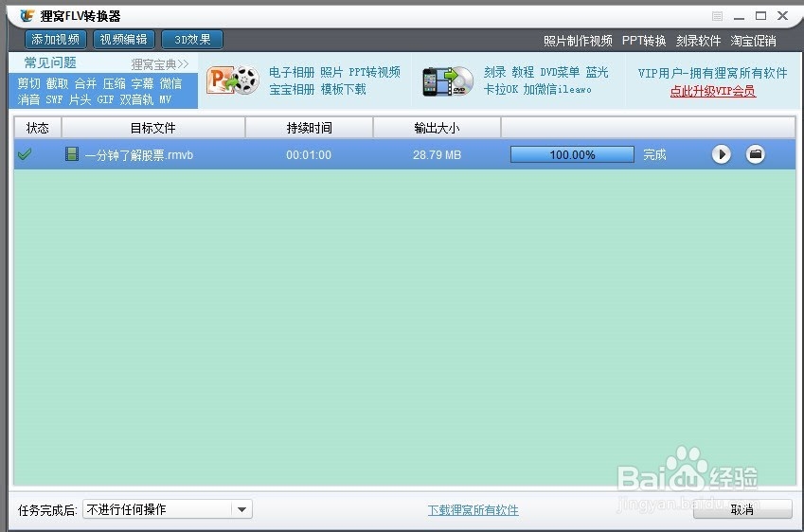Open the 片头 help topic
804x532 pixels.
80,99
